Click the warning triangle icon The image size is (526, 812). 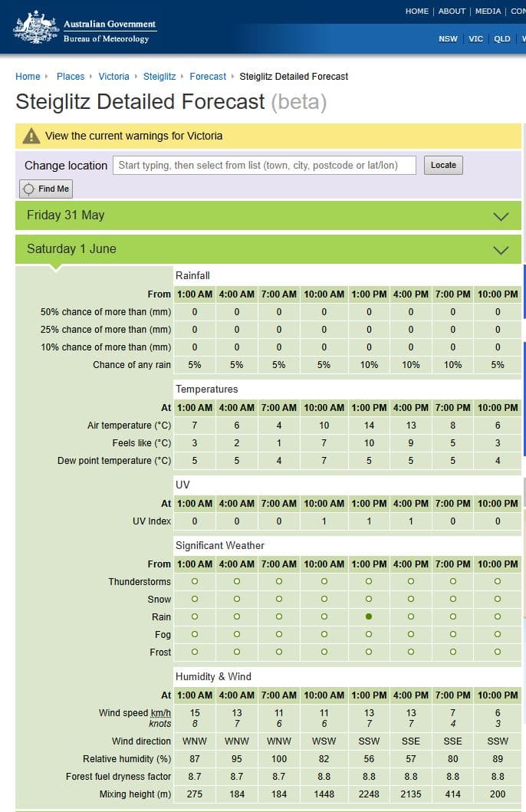pyautogui.click(x=31, y=136)
